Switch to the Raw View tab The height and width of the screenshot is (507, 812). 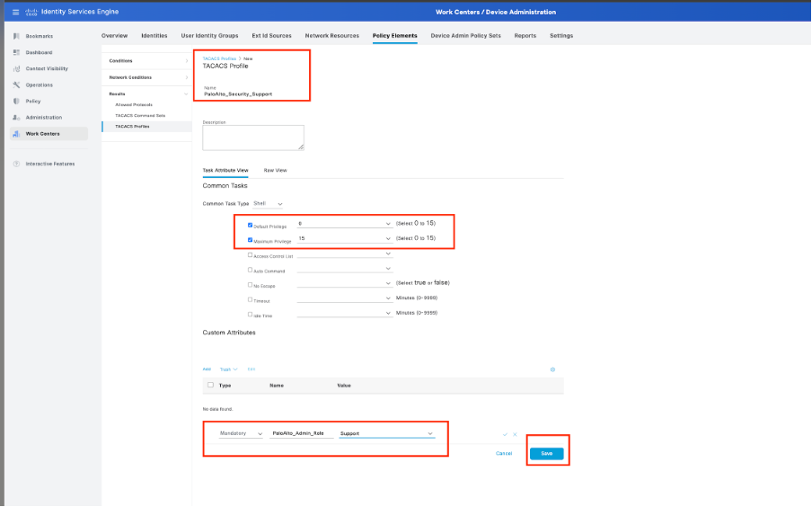point(275,171)
